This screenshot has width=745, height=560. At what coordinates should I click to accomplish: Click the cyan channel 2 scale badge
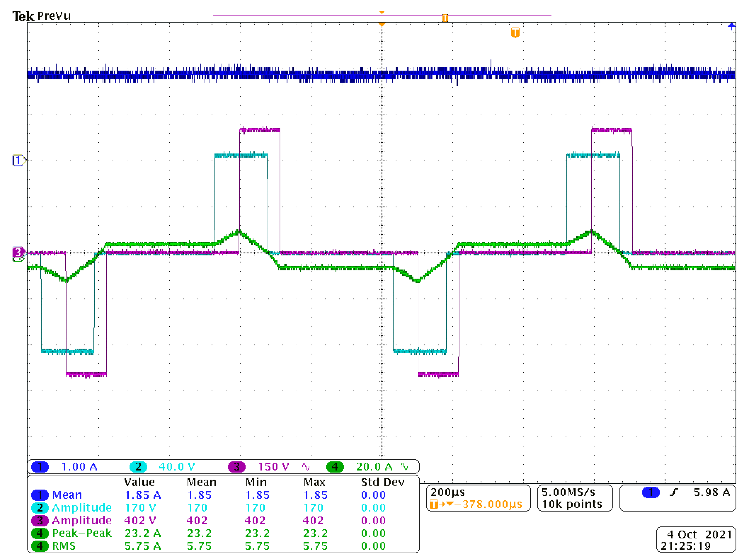138,467
